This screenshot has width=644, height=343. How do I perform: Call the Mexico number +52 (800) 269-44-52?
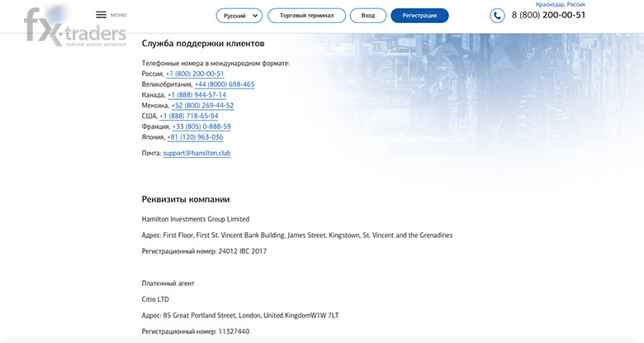coord(202,106)
